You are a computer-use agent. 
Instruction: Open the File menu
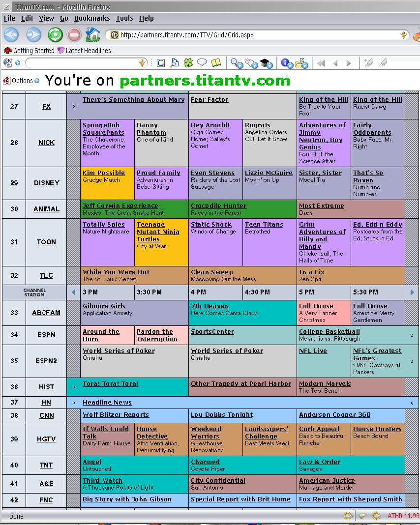[x=9, y=18]
